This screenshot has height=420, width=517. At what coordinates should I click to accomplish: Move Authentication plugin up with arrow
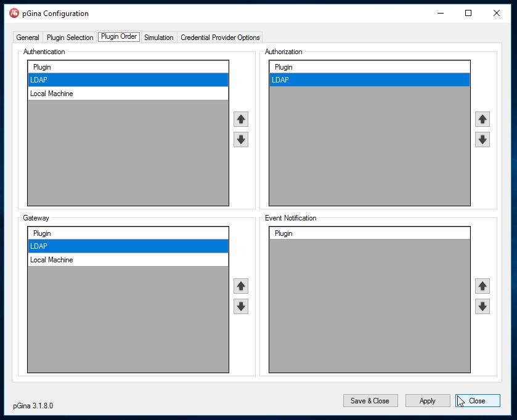pyautogui.click(x=241, y=119)
